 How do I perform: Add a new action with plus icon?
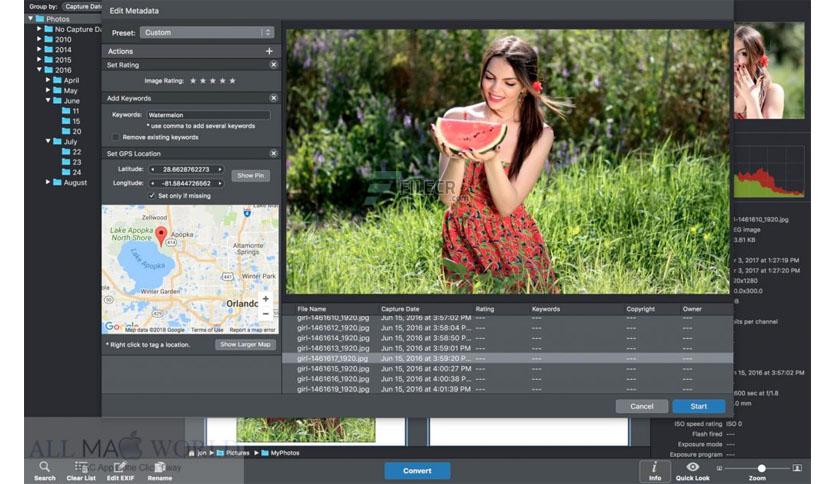(x=269, y=51)
